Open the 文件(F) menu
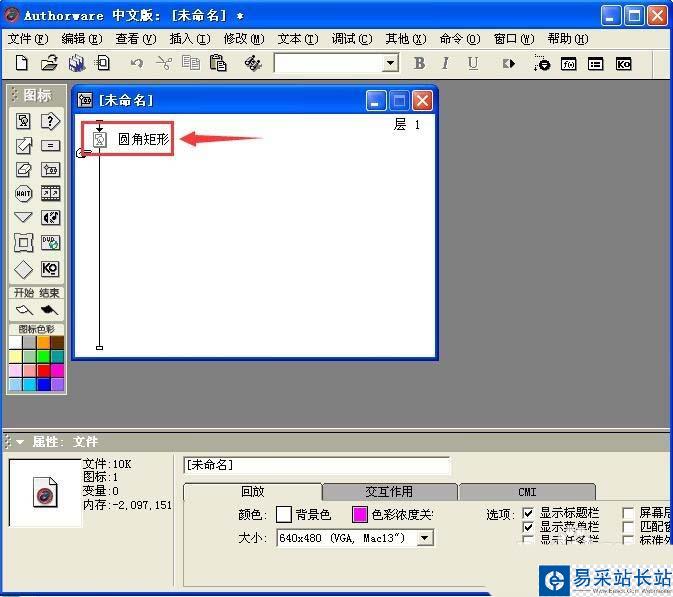Viewport: 673px width, 597px height. click(27, 39)
